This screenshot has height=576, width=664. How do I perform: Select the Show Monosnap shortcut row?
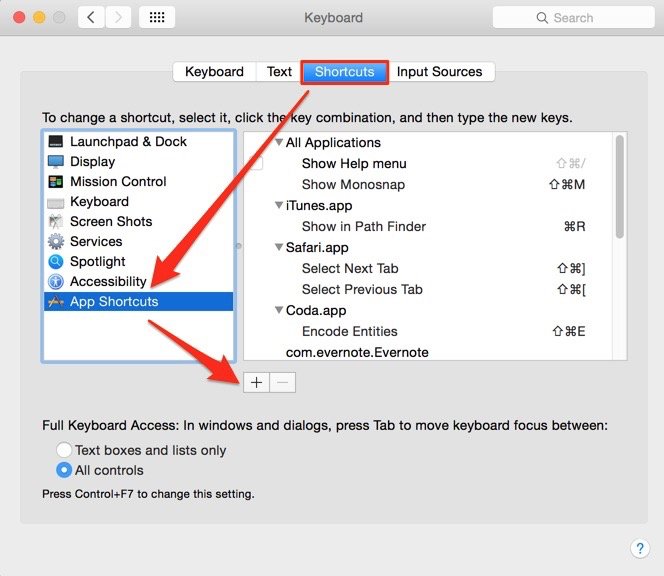click(428, 185)
